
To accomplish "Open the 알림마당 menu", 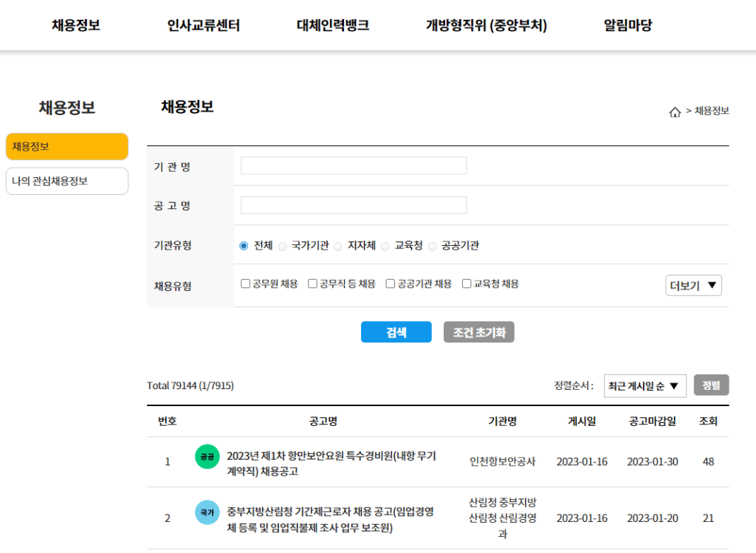I will point(628,25).
